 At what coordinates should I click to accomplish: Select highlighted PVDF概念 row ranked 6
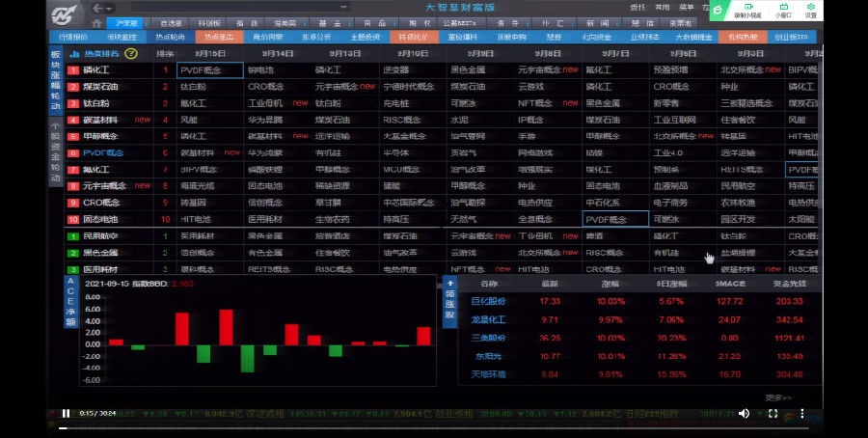(x=103, y=152)
